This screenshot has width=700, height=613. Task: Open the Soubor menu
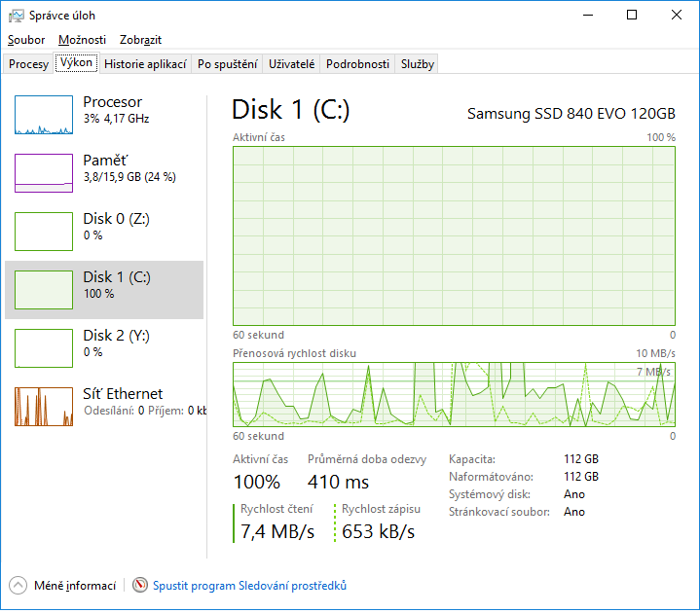coord(26,40)
